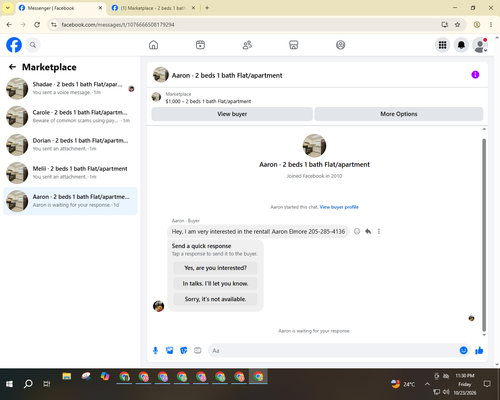Open emoji picker in message box
This screenshot has height=400, width=500.
click(463, 350)
